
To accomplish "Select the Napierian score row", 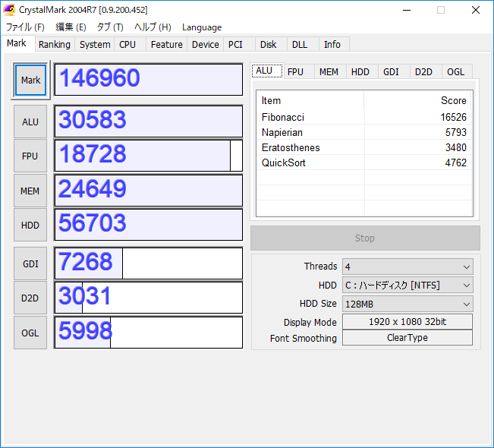I will [364, 132].
